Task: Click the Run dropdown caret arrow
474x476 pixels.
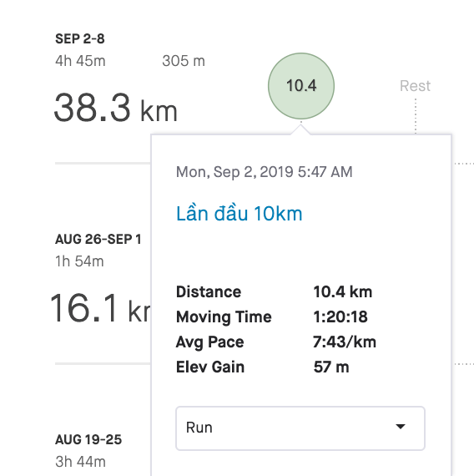Action: click(x=401, y=427)
